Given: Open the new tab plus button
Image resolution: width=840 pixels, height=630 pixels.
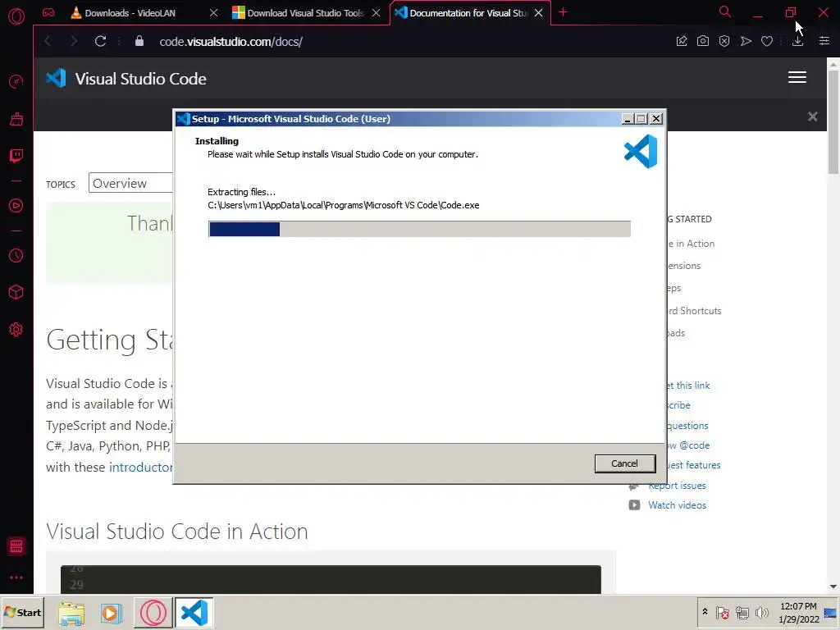Looking at the screenshot, I should pos(563,12).
